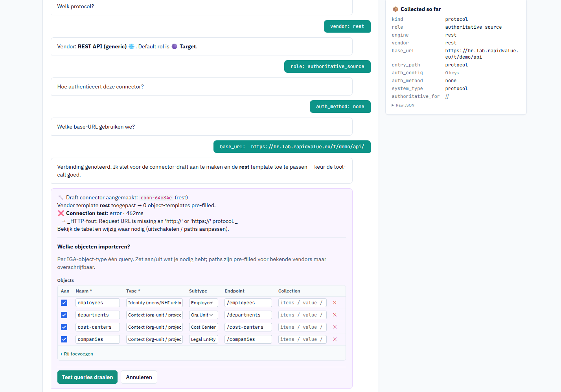
Task: Click the Subtype column header
Action: [198, 291]
